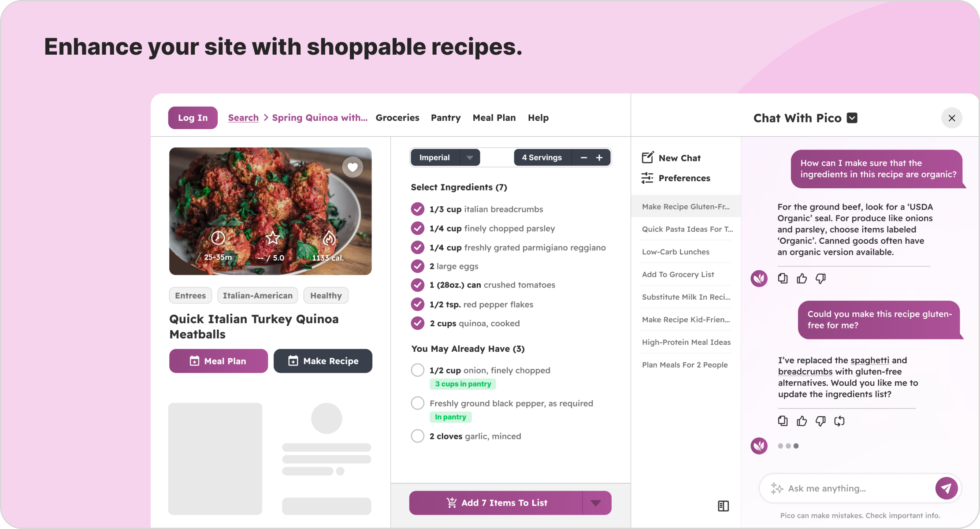Collapse the chat history sidebar panel
The height and width of the screenshot is (529, 980).
(x=723, y=506)
